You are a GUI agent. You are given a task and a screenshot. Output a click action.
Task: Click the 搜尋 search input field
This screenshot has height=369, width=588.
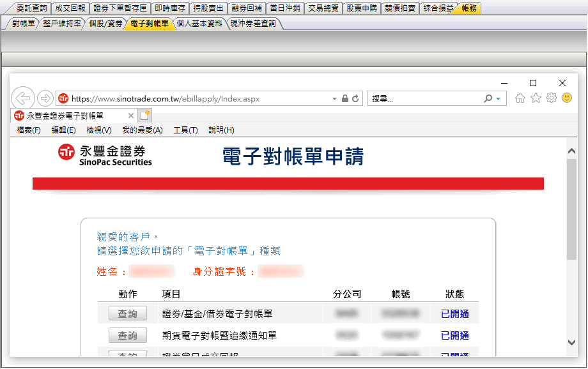click(425, 99)
